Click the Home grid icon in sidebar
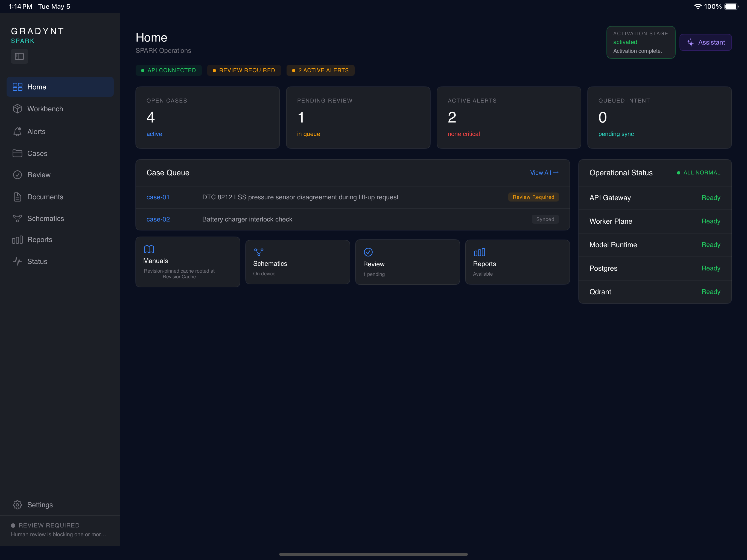The image size is (747, 560). (x=17, y=87)
